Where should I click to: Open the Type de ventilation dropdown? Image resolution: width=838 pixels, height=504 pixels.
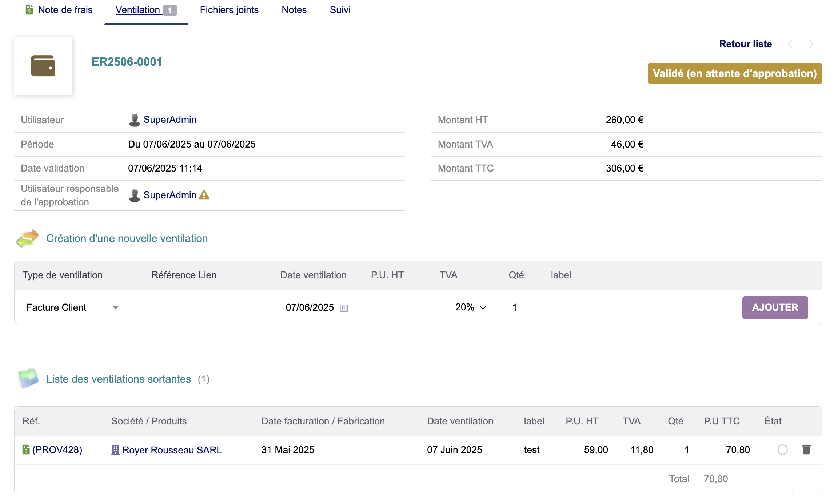pyautogui.click(x=73, y=307)
